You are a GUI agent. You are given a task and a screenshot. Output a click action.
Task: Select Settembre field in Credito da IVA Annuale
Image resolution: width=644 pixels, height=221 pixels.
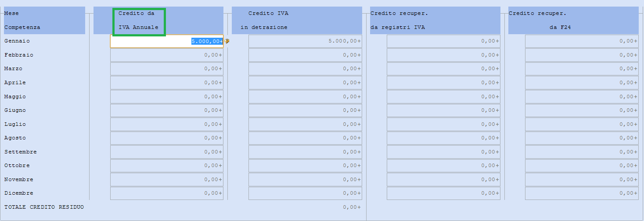point(167,152)
